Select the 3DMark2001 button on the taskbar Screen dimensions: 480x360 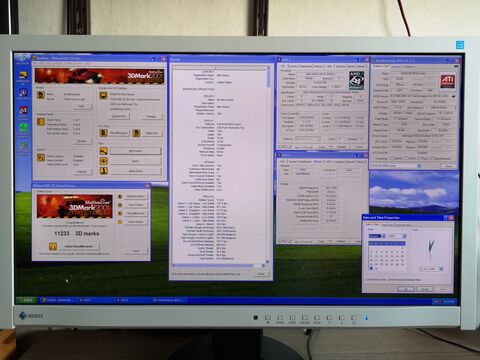pyautogui.click(x=57, y=300)
